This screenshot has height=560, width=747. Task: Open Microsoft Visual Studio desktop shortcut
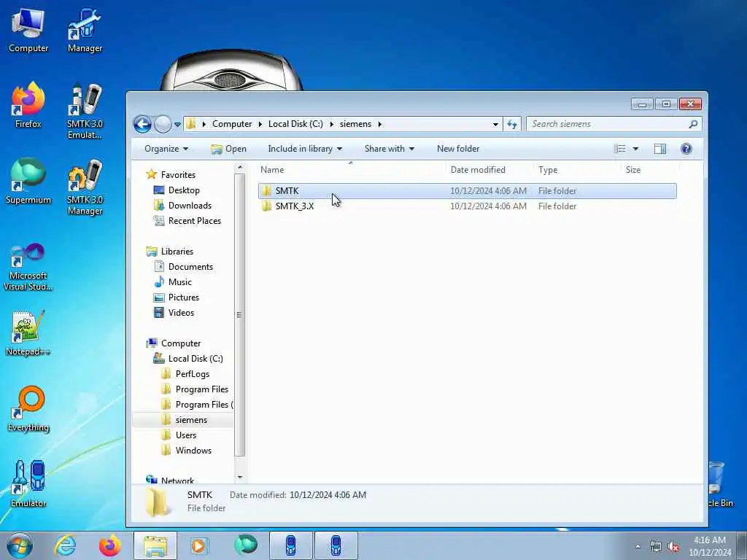tap(28, 267)
